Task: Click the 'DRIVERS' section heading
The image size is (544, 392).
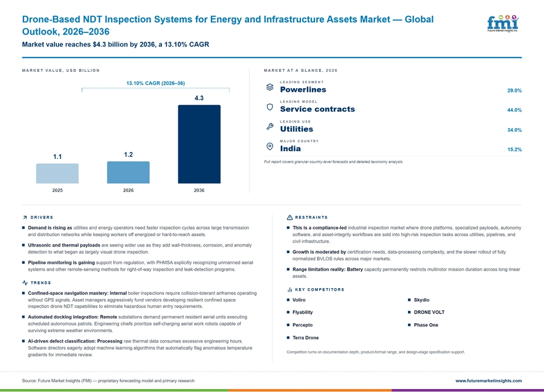Action: (42, 217)
